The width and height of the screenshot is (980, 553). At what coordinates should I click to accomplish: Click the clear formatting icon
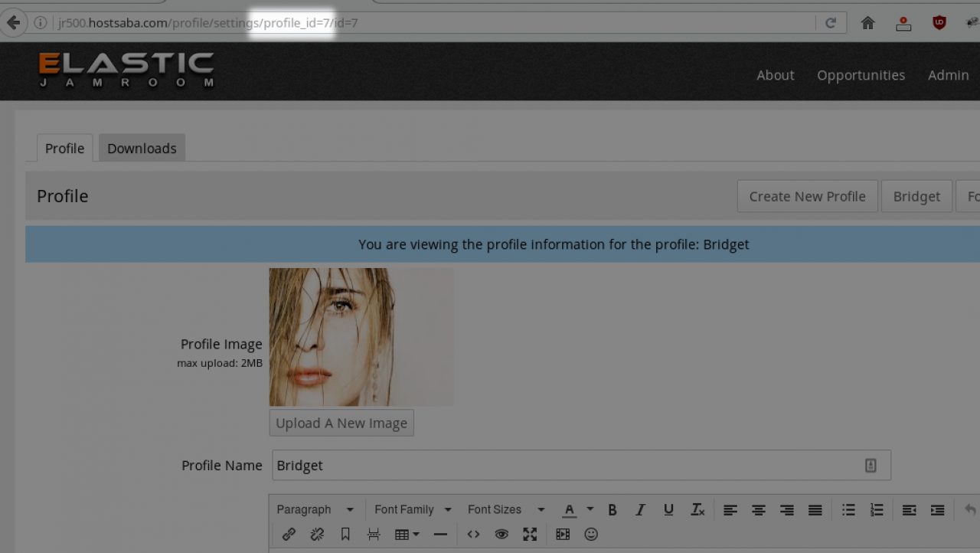click(x=697, y=509)
